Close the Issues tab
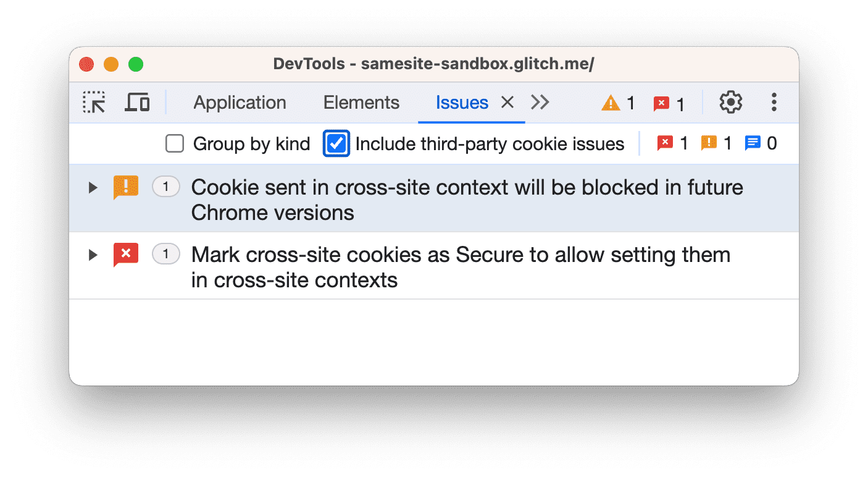The height and width of the screenshot is (477, 868). (x=507, y=102)
